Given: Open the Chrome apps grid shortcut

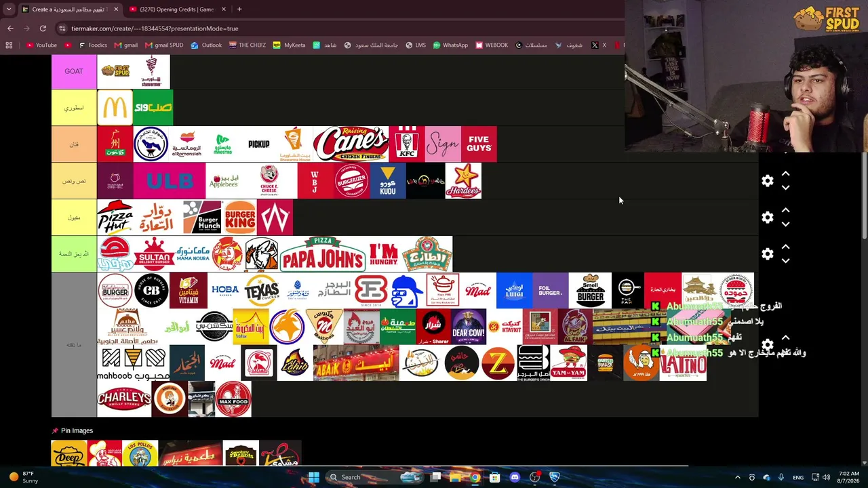Looking at the screenshot, I should coord(9,45).
